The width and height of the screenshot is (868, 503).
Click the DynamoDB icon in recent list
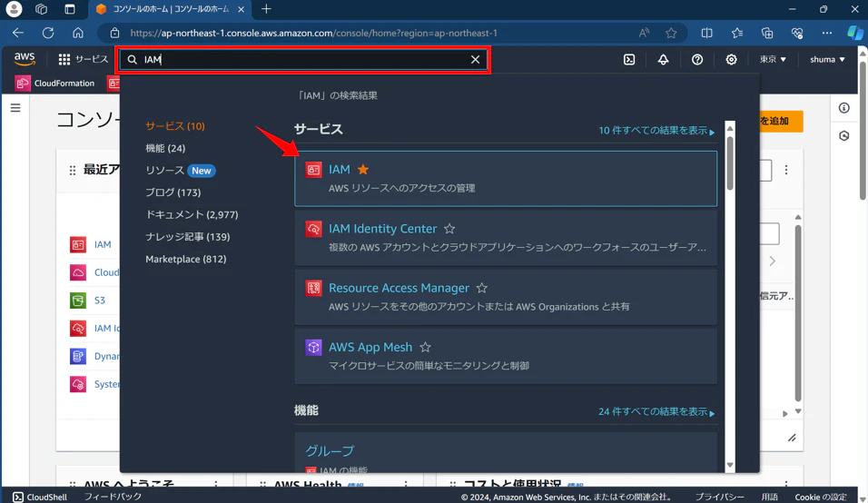click(78, 356)
